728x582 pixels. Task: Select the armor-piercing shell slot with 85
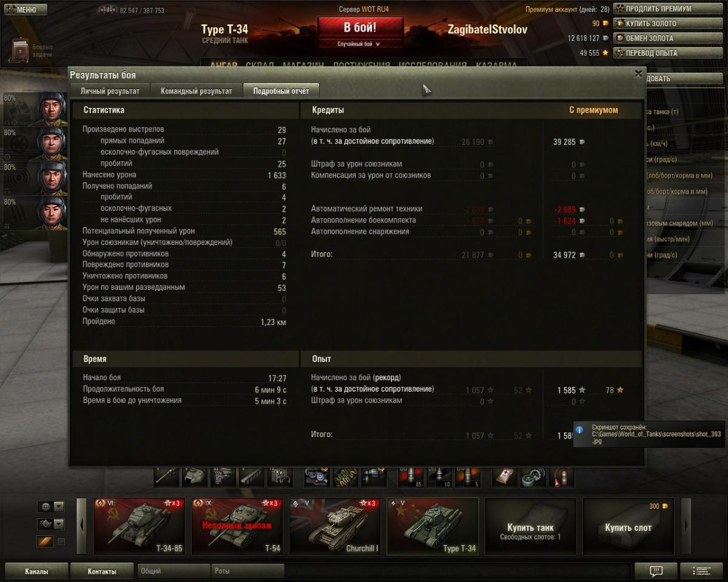click(411, 477)
